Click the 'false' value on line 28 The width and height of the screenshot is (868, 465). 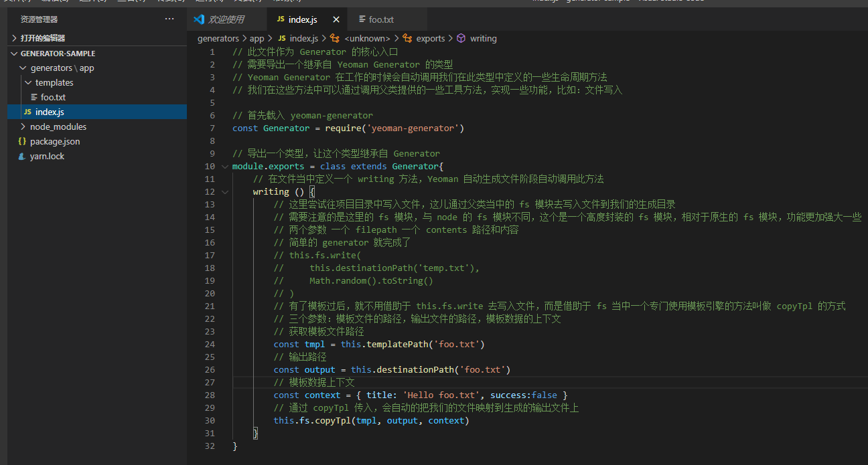545,395
